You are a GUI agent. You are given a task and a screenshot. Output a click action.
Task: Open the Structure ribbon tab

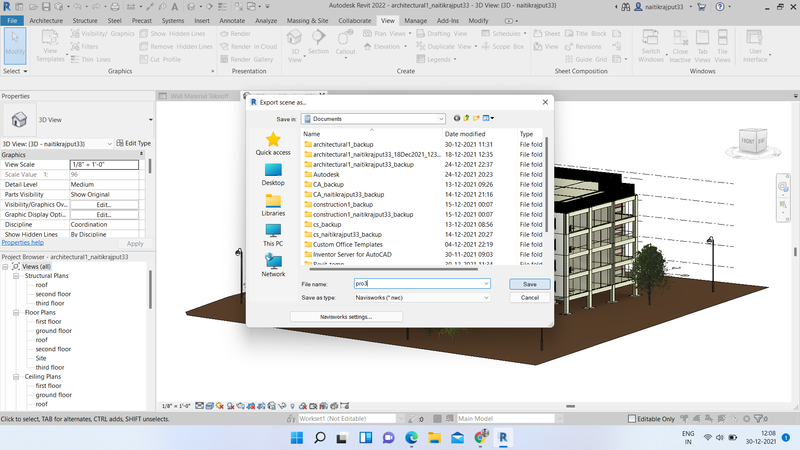(x=85, y=20)
